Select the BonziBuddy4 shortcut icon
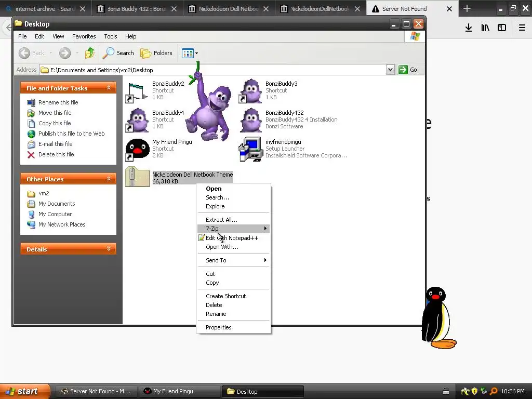Image resolution: width=532 pixels, height=399 pixels. coord(137,120)
